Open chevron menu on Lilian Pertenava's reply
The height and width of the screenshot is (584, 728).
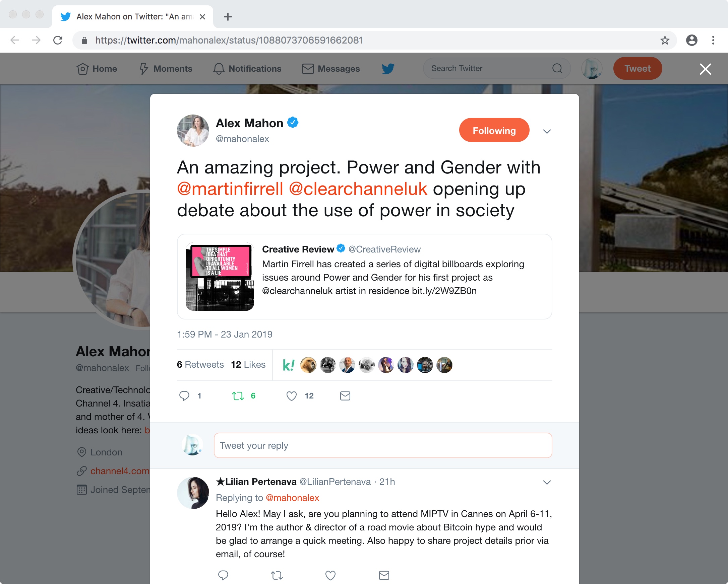[547, 482]
